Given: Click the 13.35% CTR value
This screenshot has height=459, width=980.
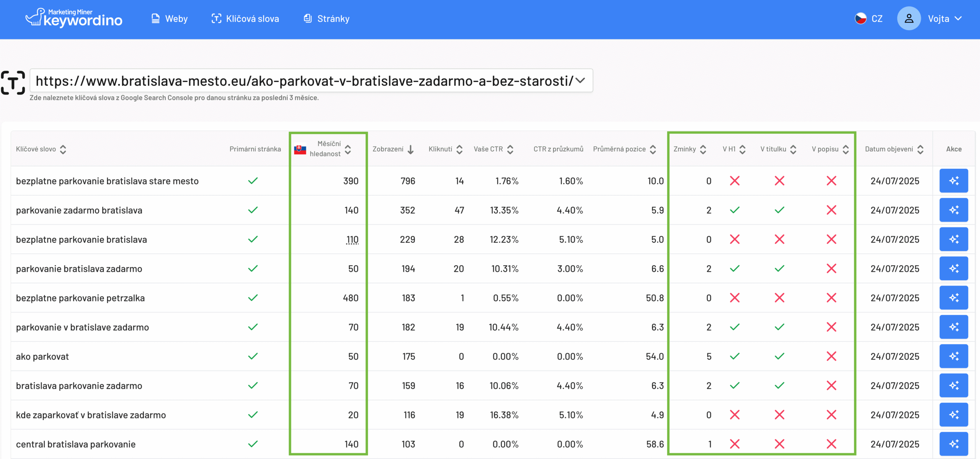Looking at the screenshot, I should tap(504, 210).
